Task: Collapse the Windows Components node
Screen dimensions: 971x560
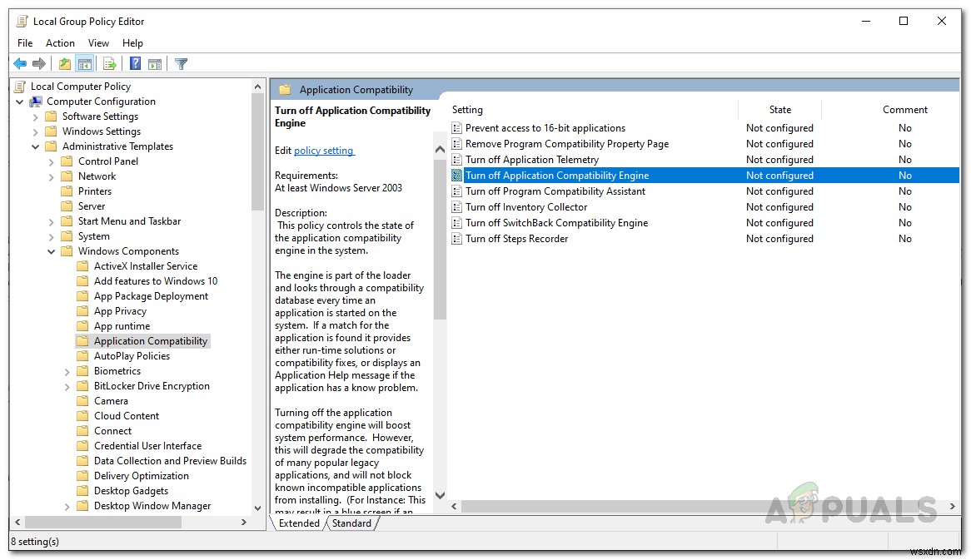Action: coord(51,250)
